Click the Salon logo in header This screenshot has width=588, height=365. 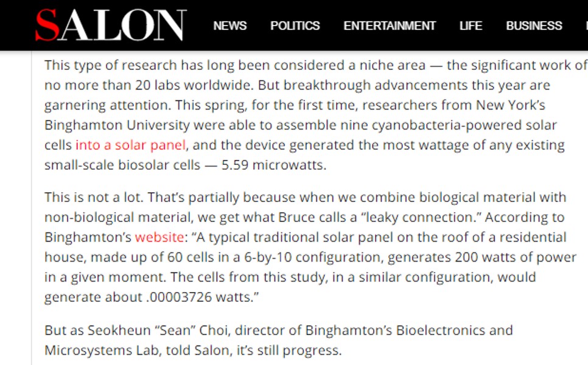(x=110, y=26)
